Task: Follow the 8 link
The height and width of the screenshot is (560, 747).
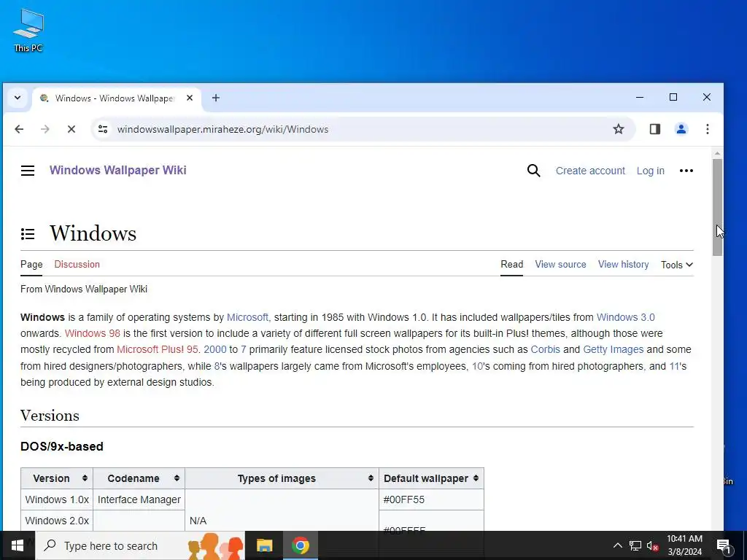Action: coord(217,366)
